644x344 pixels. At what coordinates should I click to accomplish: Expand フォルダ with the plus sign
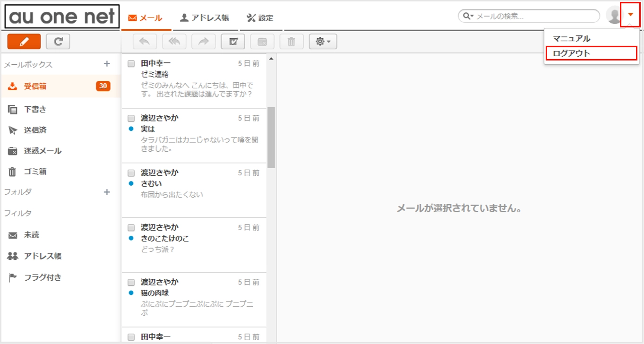tap(107, 192)
